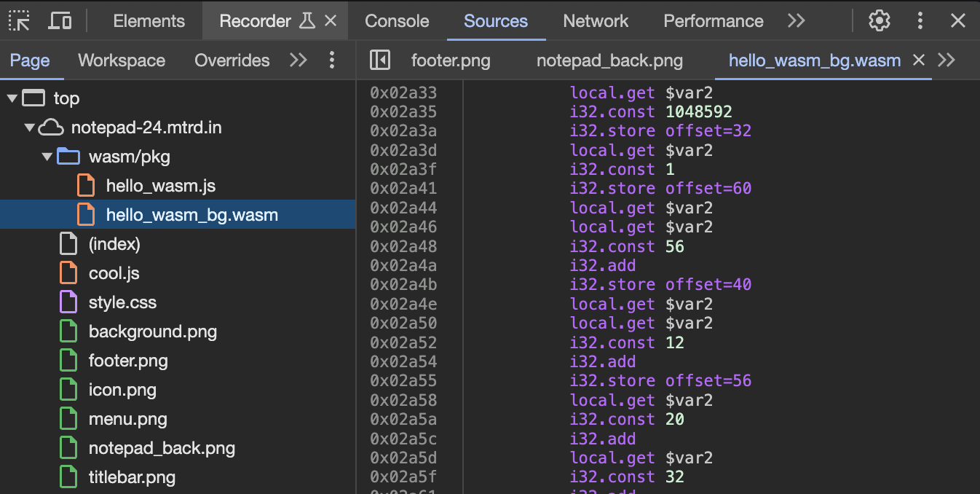Screen dimensions: 980x494
Task: Toggle the device toolbar icon
Action: tap(60, 21)
